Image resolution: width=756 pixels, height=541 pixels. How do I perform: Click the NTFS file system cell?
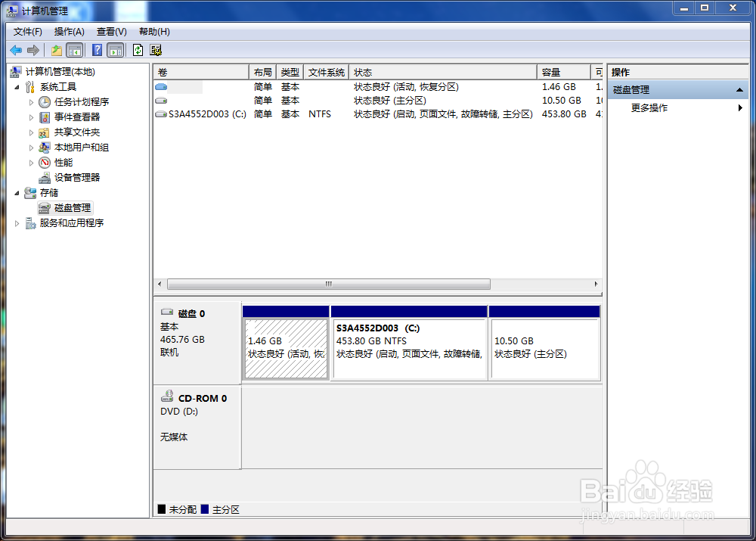coord(320,114)
